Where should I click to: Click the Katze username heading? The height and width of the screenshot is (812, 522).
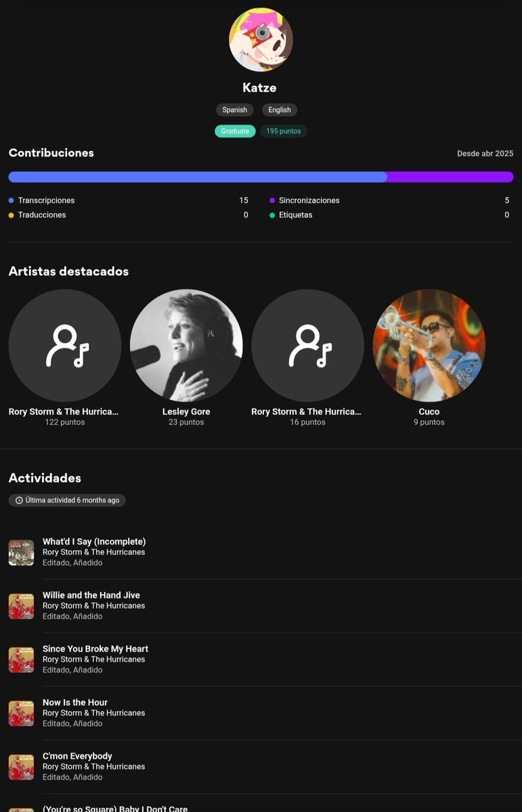click(259, 87)
